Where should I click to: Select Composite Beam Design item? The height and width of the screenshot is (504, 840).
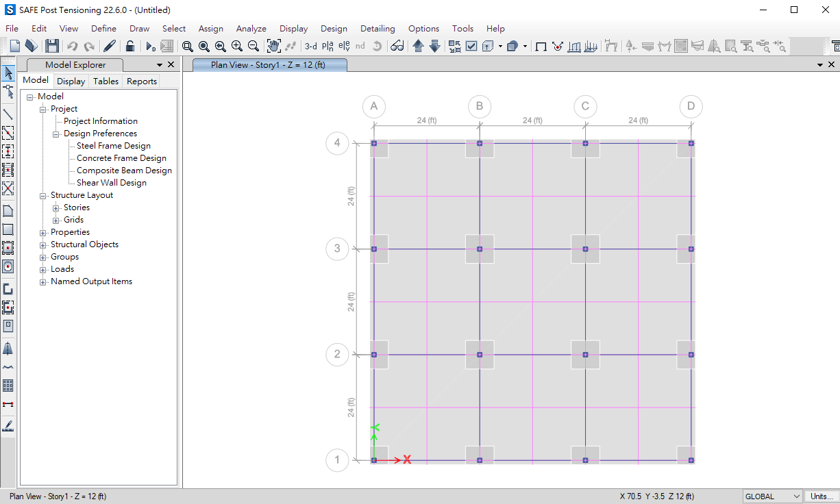pyautogui.click(x=124, y=171)
